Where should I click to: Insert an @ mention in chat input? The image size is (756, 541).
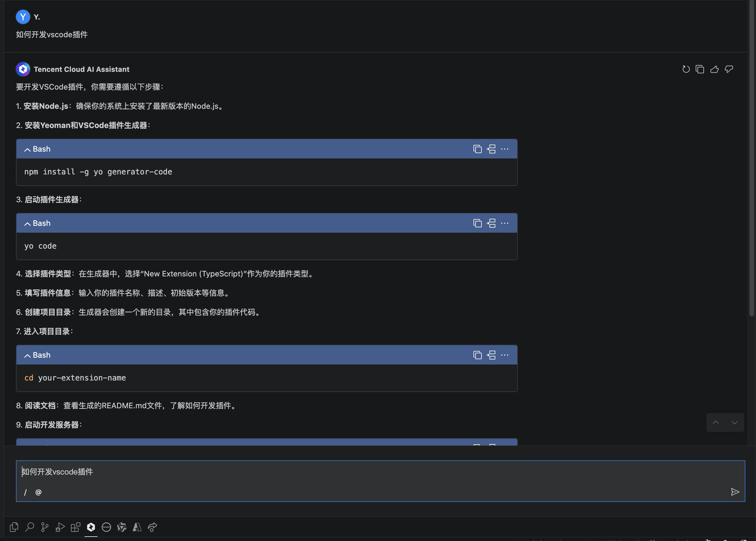click(x=38, y=492)
